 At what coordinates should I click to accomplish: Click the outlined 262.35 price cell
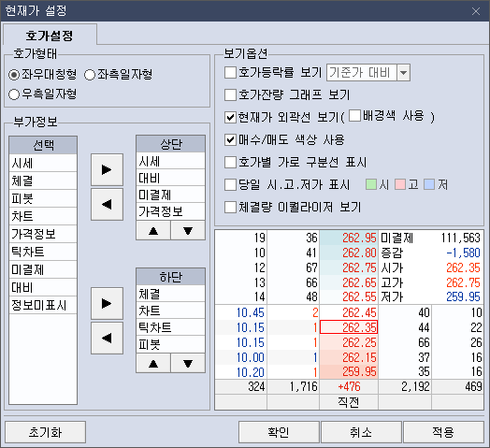(x=349, y=327)
